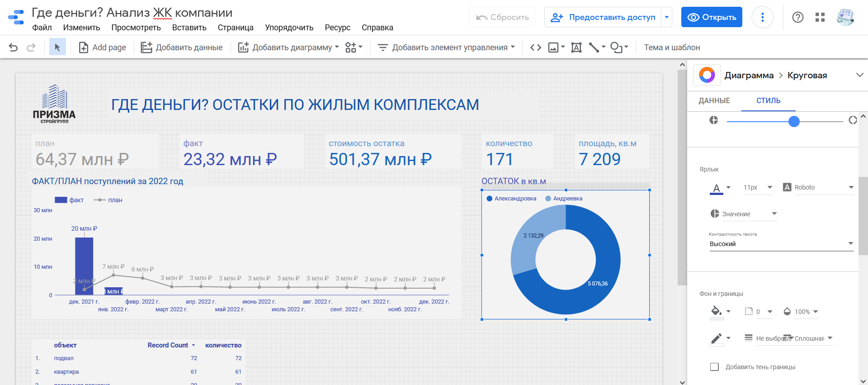
Task: Open the Вставить menu
Action: point(189,28)
